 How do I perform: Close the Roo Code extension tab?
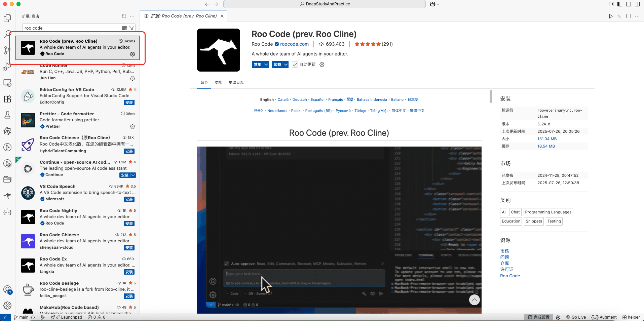click(x=222, y=16)
